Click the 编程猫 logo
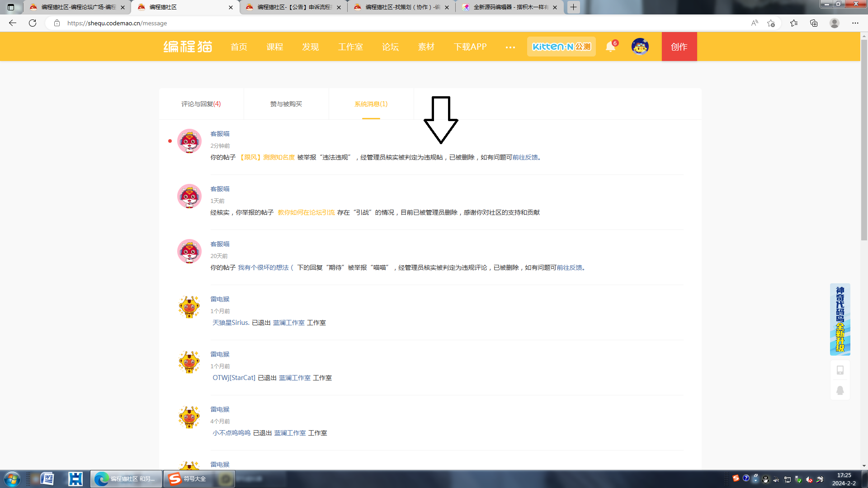The width and height of the screenshot is (868, 488). [x=188, y=47]
